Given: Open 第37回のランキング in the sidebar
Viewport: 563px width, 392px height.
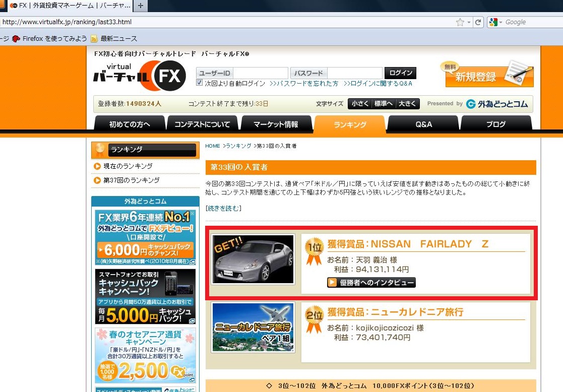Looking at the screenshot, I should coord(132,180).
